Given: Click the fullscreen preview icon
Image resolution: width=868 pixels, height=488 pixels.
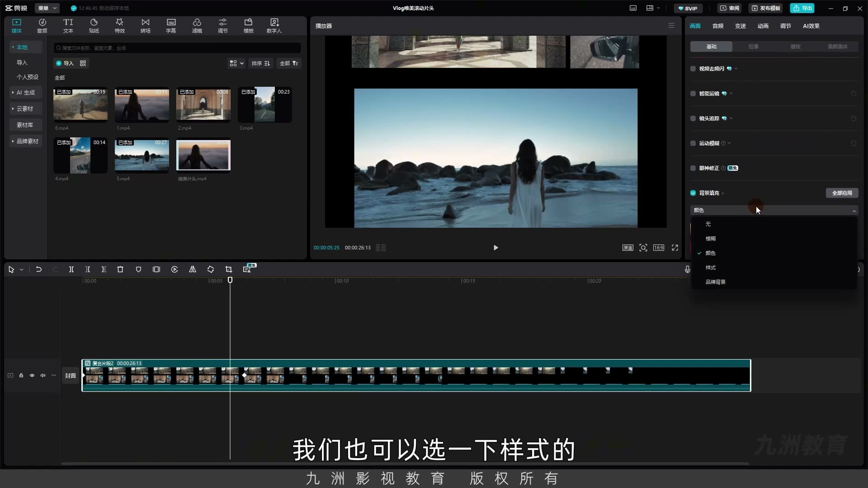Looking at the screenshot, I should click(675, 248).
